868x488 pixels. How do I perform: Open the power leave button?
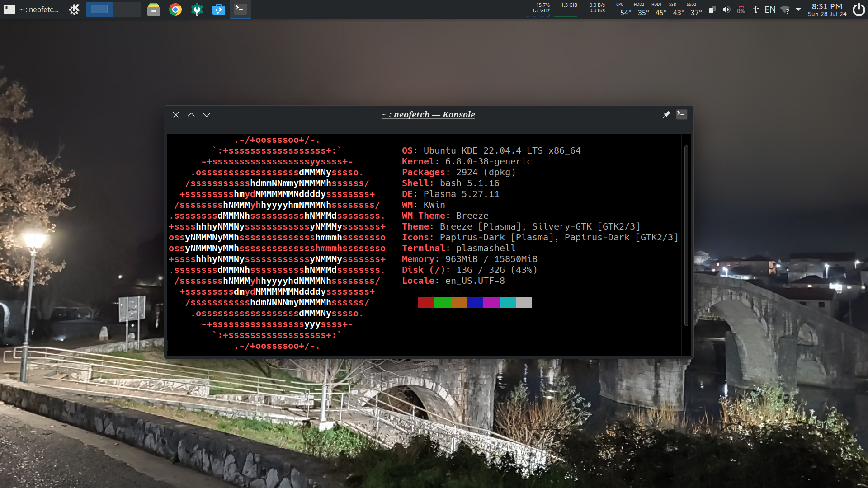point(859,9)
